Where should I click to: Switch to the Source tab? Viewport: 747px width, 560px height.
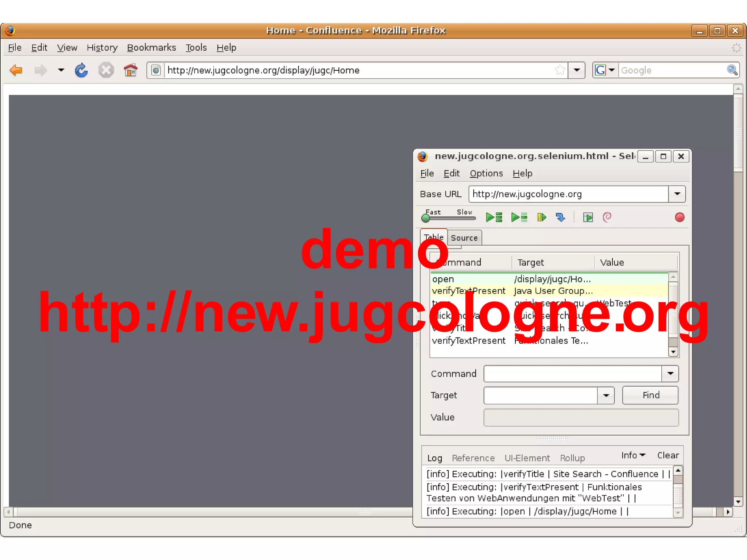[x=464, y=238]
